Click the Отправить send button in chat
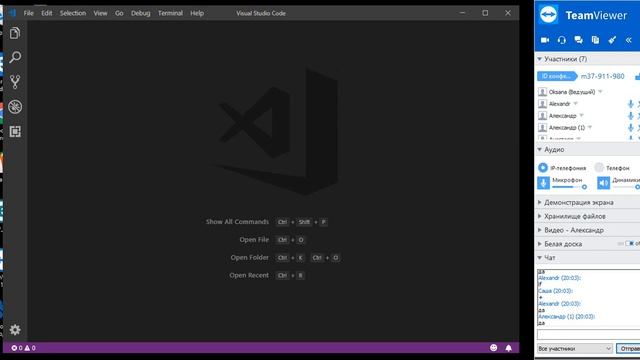 [628, 349]
